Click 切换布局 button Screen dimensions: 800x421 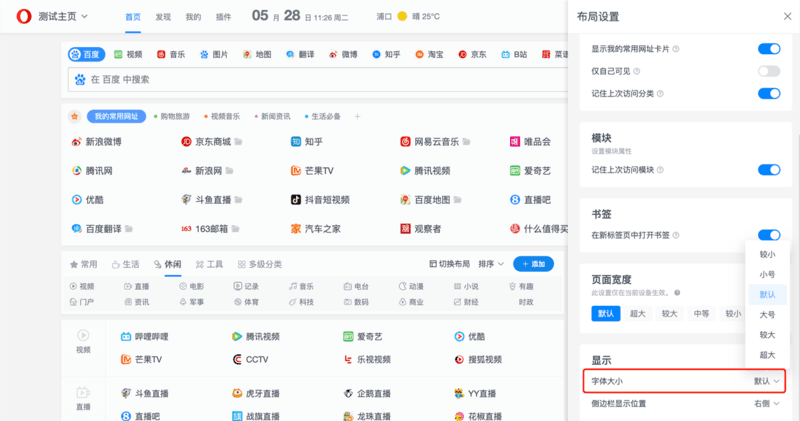point(449,264)
